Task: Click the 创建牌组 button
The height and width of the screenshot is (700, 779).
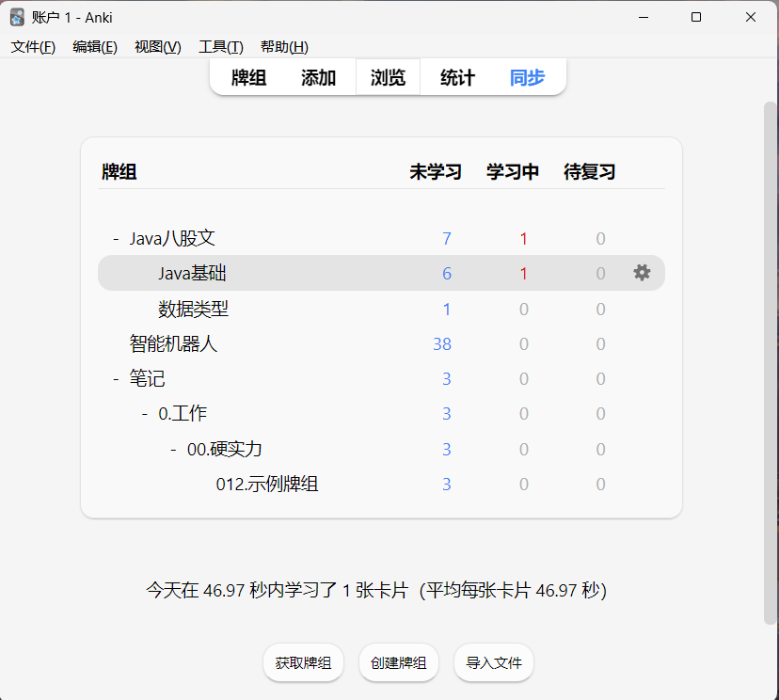Action: (x=399, y=662)
